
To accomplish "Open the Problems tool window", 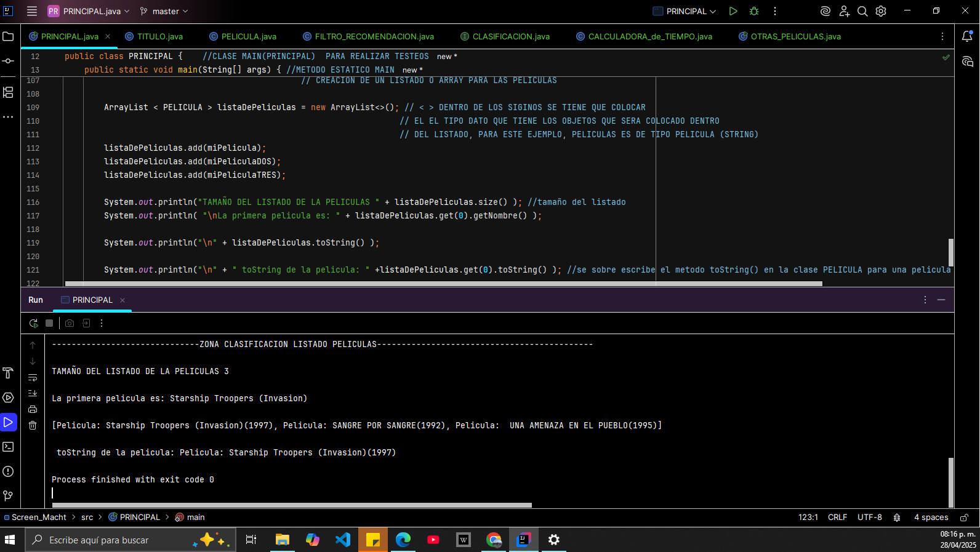I will pos(8,471).
